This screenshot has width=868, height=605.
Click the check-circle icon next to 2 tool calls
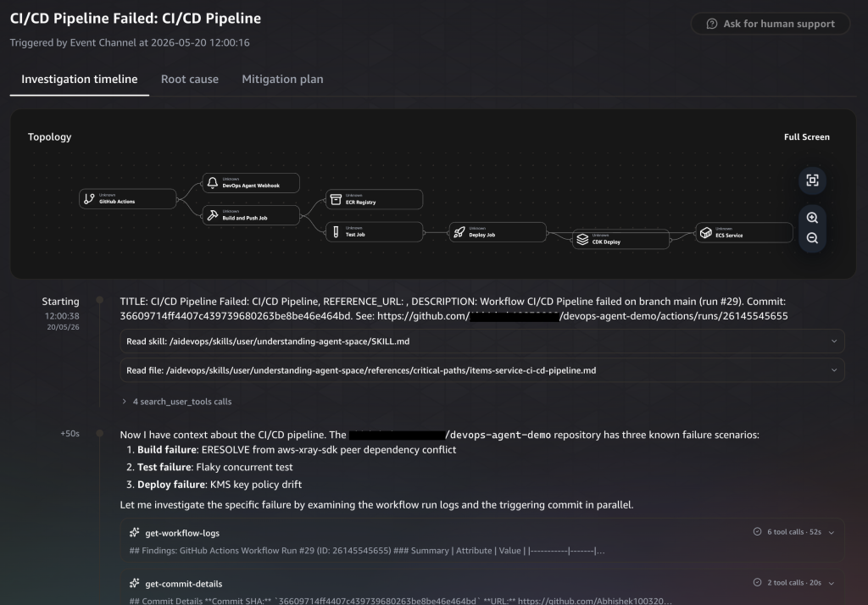tap(757, 582)
